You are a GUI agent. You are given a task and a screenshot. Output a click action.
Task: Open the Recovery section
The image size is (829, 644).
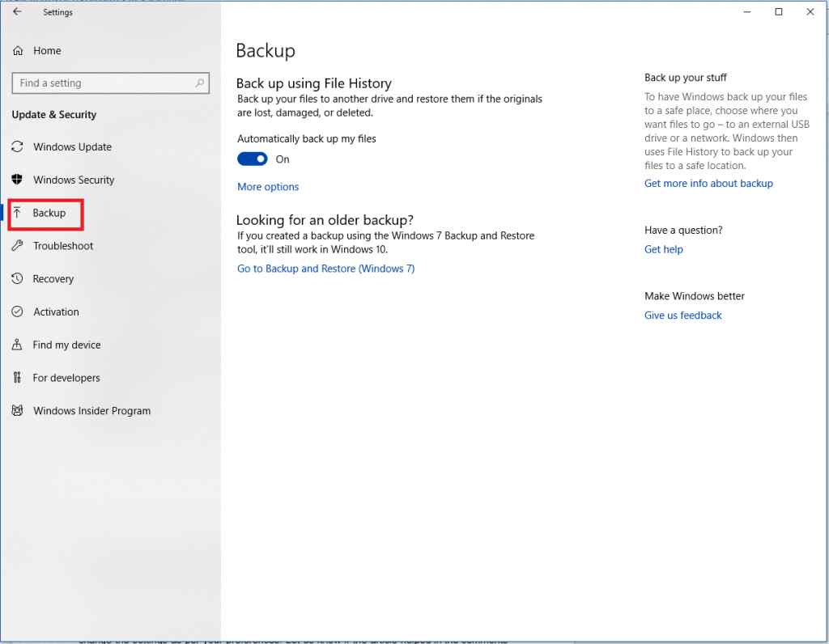pyautogui.click(x=53, y=279)
